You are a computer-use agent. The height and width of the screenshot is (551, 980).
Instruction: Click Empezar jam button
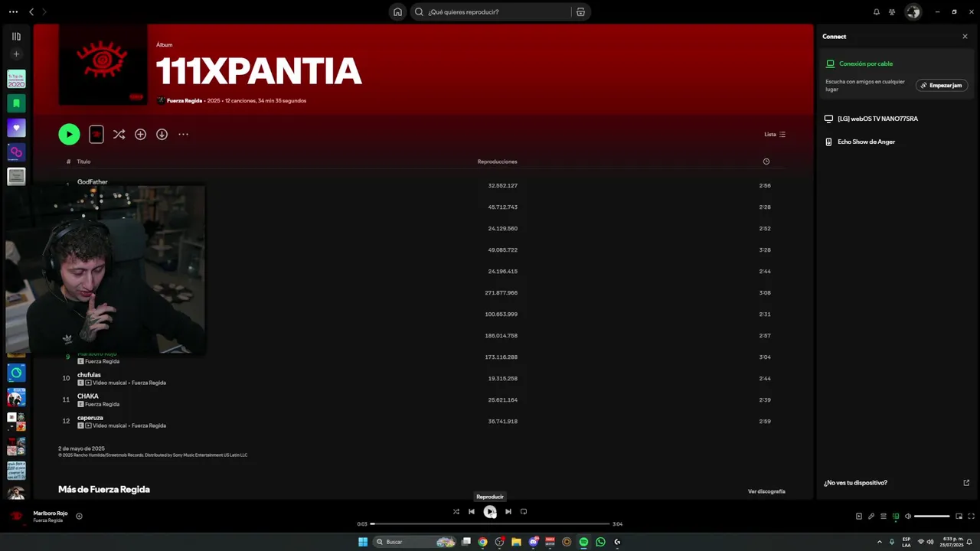point(942,85)
